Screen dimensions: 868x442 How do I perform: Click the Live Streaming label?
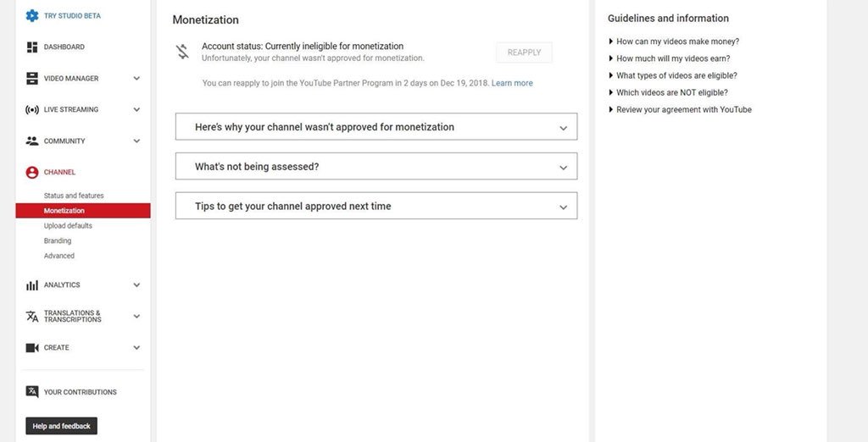pyautogui.click(x=71, y=109)
